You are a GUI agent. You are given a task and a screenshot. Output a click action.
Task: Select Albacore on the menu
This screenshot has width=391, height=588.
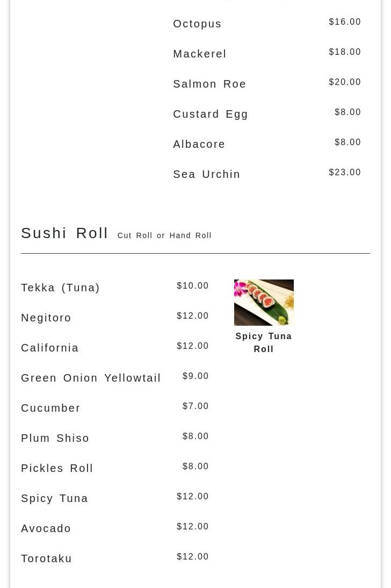coord(199,144)
